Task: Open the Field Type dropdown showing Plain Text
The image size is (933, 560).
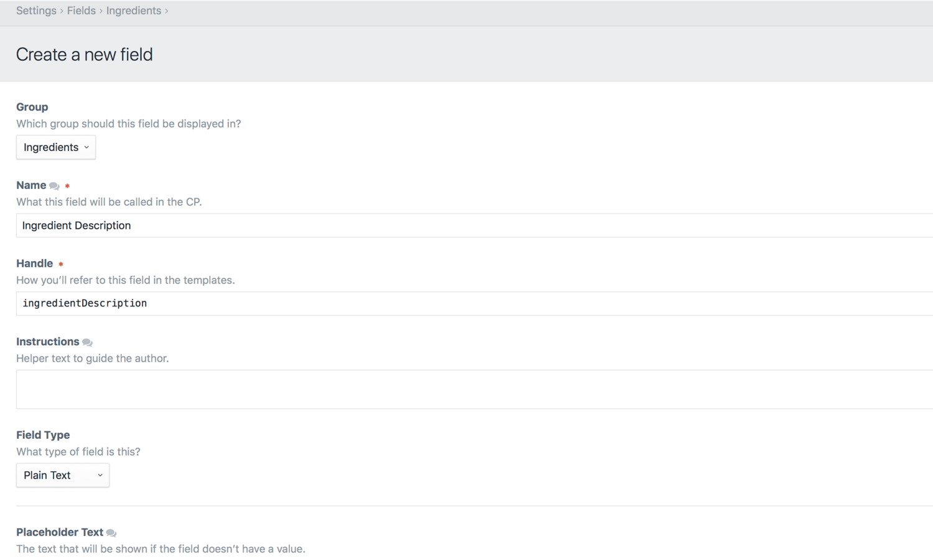Action: [x=63, y=475]
